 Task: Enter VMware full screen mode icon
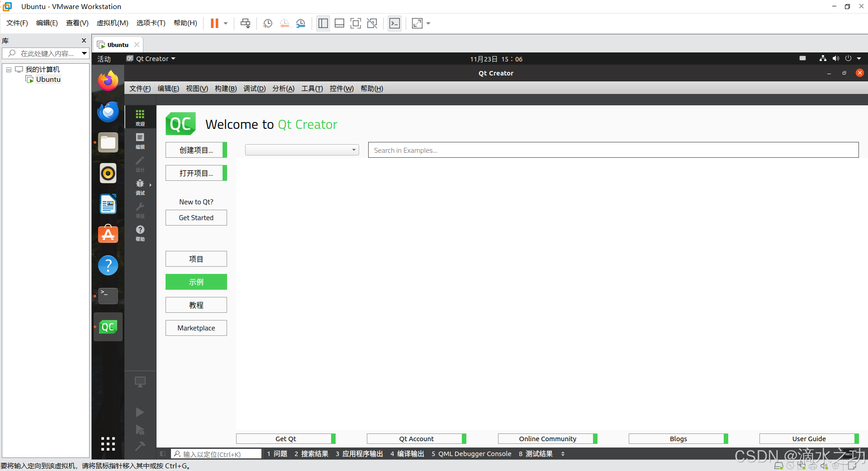pos(356,23)
